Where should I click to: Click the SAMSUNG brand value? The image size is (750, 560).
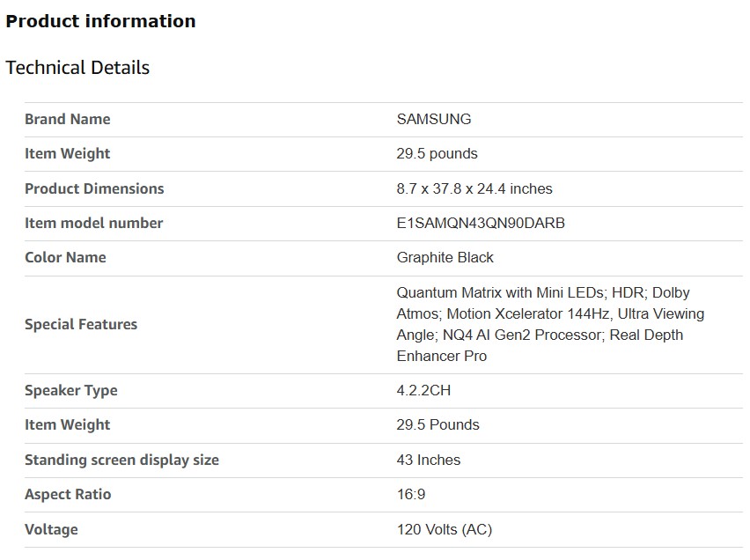coord(434,119)
